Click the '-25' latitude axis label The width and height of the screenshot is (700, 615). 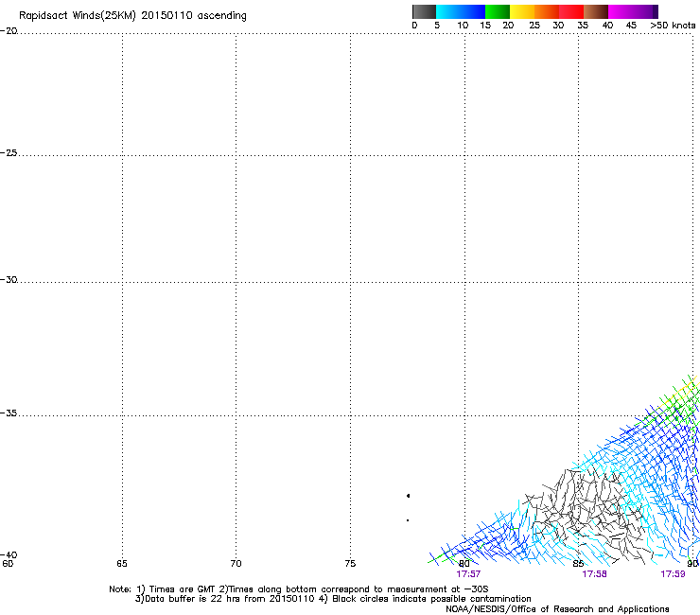[9, 152]
